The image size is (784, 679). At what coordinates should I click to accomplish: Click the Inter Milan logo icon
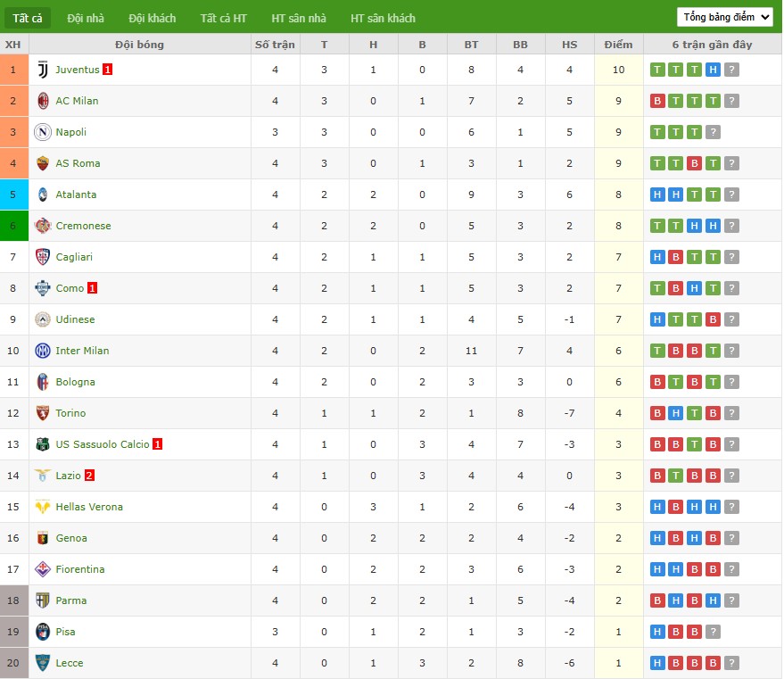(x=43, y=351)
